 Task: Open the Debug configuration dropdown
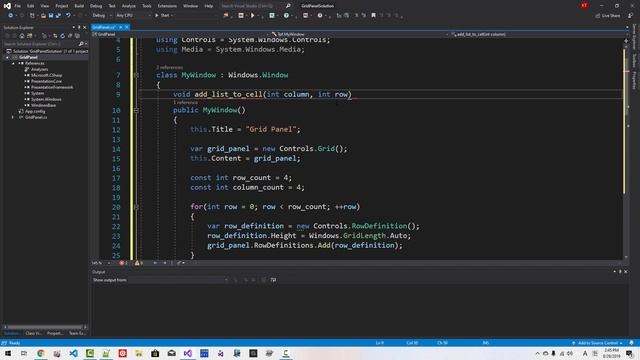click(x=102, y=16)
